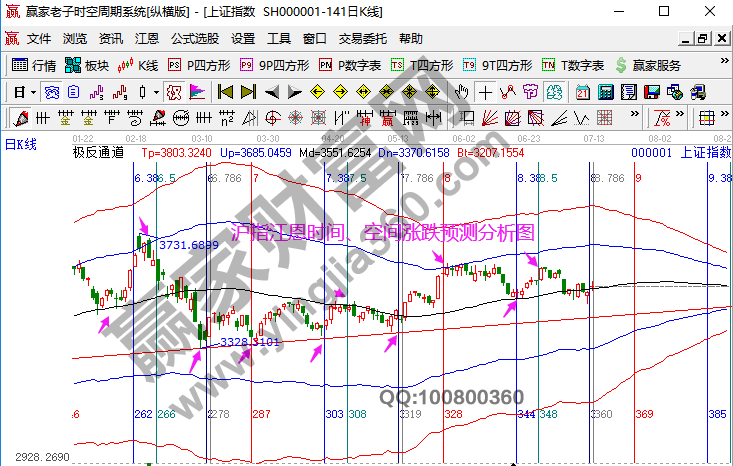
Task: Click the T数字表 button
Action: coord(573,65)
